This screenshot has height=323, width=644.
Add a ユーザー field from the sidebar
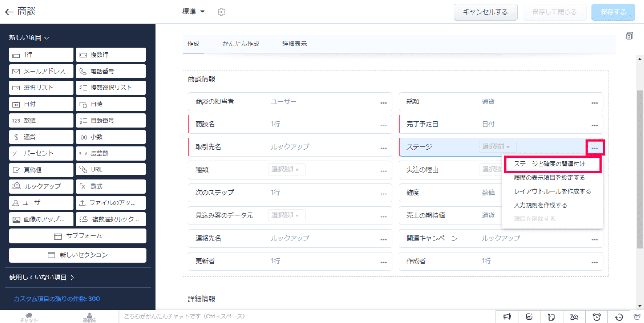(x=41, y=203)
